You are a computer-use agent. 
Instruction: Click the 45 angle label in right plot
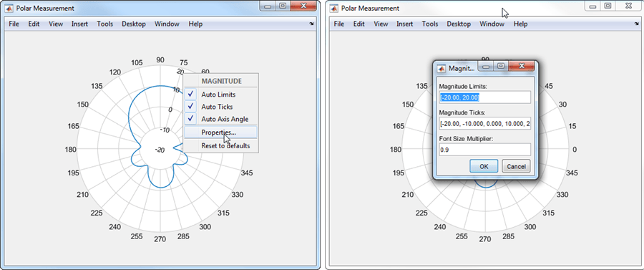tap(549, 86)
